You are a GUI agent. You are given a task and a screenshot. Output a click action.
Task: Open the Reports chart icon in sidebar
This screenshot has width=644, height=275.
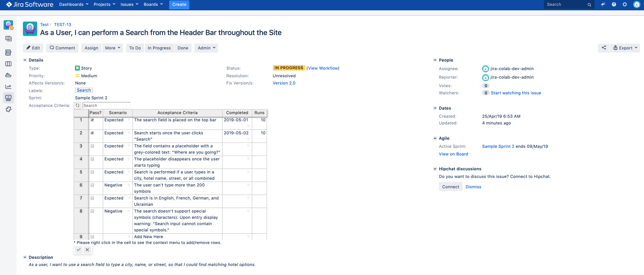[8, 87]
